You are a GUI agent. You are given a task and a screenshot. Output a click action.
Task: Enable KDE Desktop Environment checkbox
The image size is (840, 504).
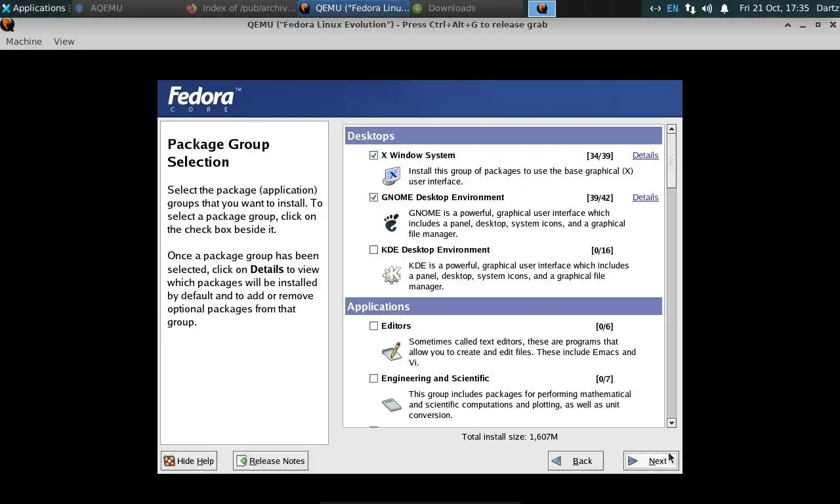tap(373, 250)
